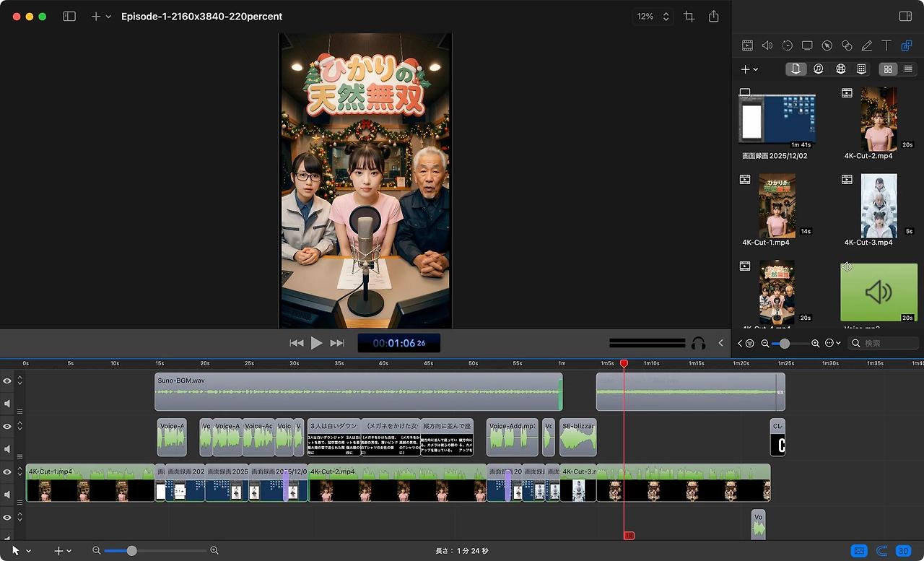Toggle the left sidebar panel
Viewport: 924px width, 561px height.
(x=69, y=16)
